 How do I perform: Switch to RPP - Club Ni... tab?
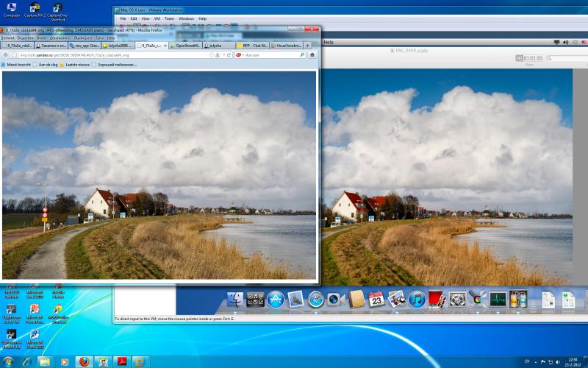(x=252, y=46)
